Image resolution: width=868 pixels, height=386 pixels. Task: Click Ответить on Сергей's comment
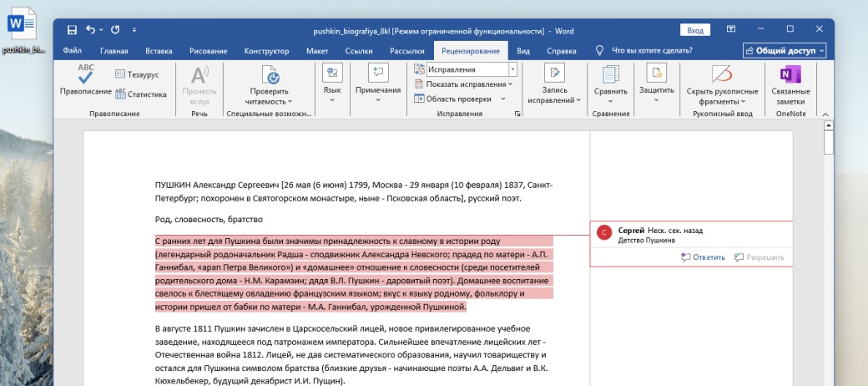pyautogui.click(x=704, y=257)
